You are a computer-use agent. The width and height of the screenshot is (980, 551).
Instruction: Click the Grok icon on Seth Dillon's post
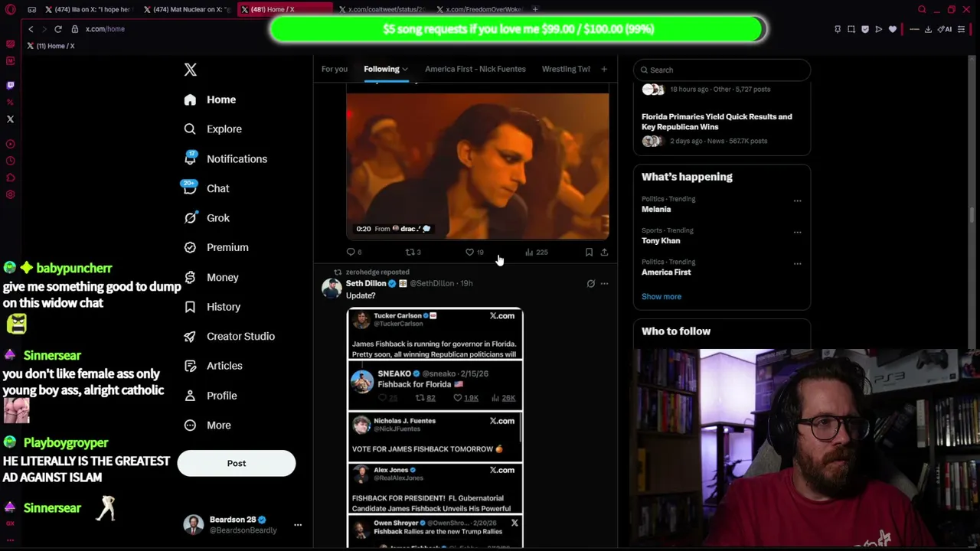click(590, 284)
